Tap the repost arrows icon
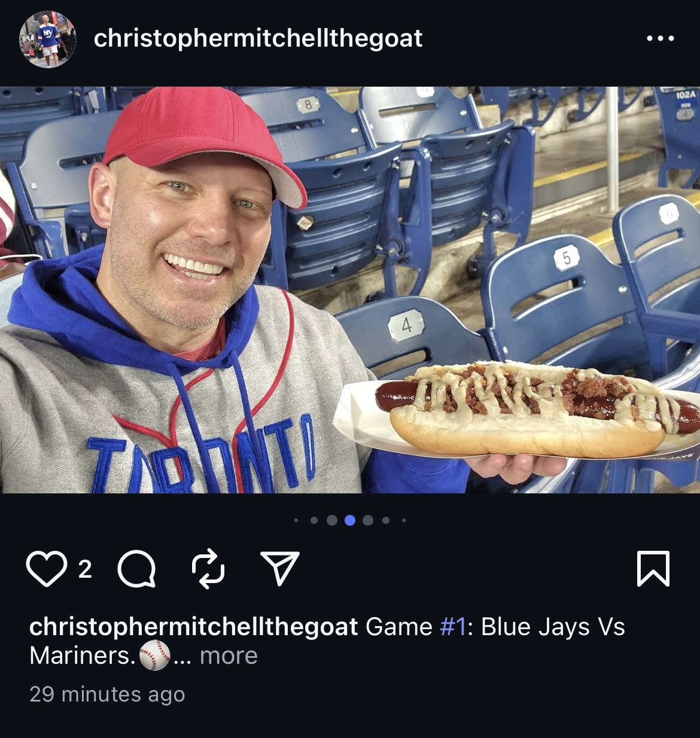700x738 pixels. pyautogui.click(x=208, y=568)
